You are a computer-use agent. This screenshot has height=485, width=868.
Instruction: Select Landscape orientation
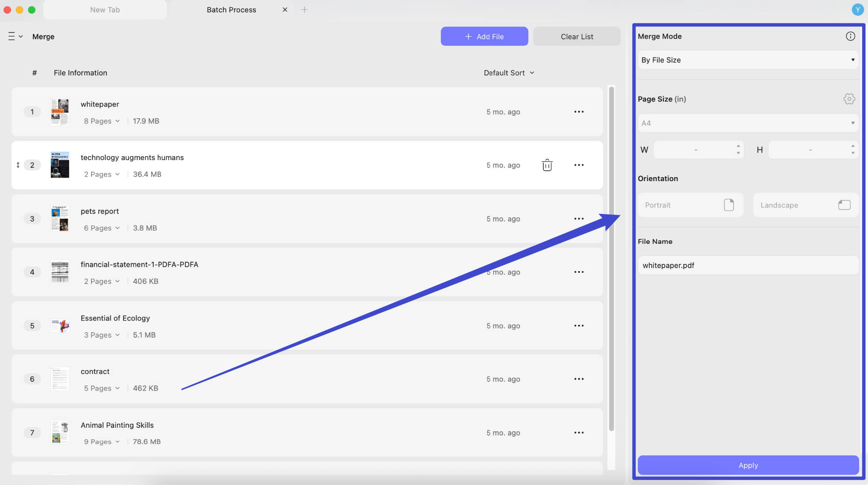806,205
